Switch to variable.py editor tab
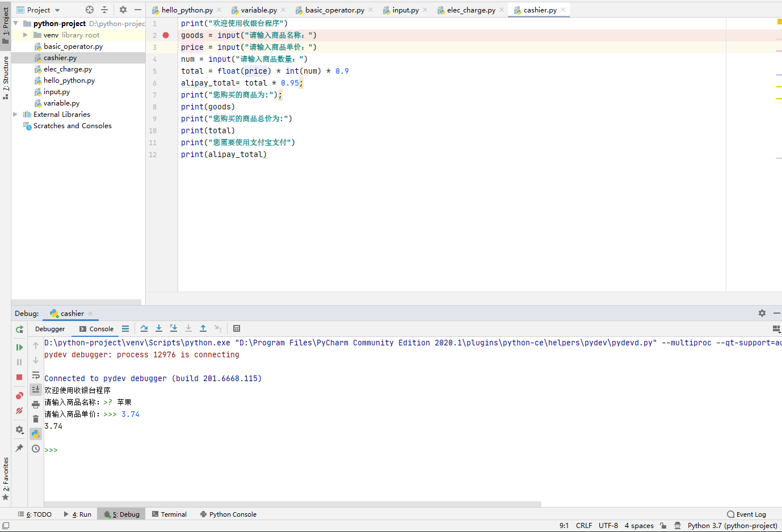The width and height of the screenshot is (782, 532). pyautogui.click(x=259, y=10)
